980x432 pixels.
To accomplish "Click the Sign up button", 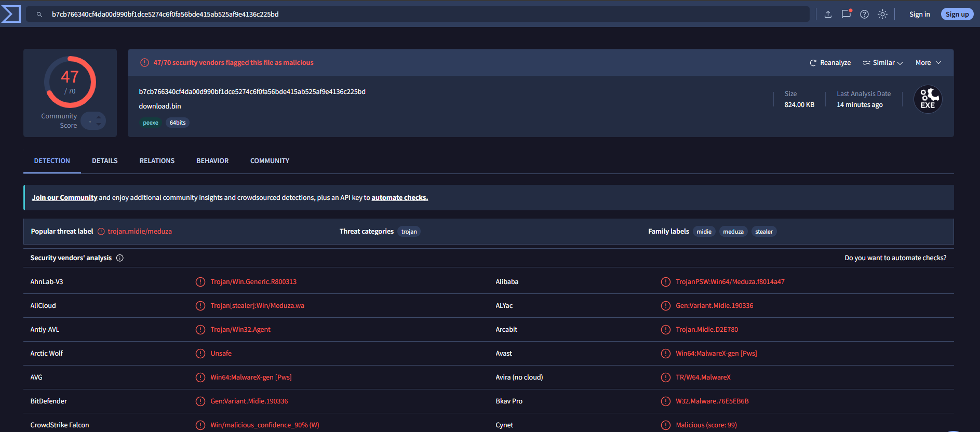I will coord(957,15).
